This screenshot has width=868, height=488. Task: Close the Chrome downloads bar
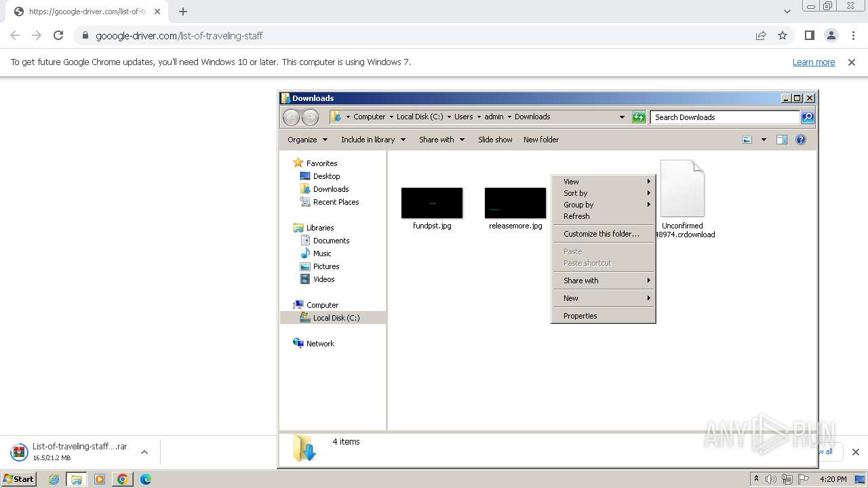tap(856, 452)
